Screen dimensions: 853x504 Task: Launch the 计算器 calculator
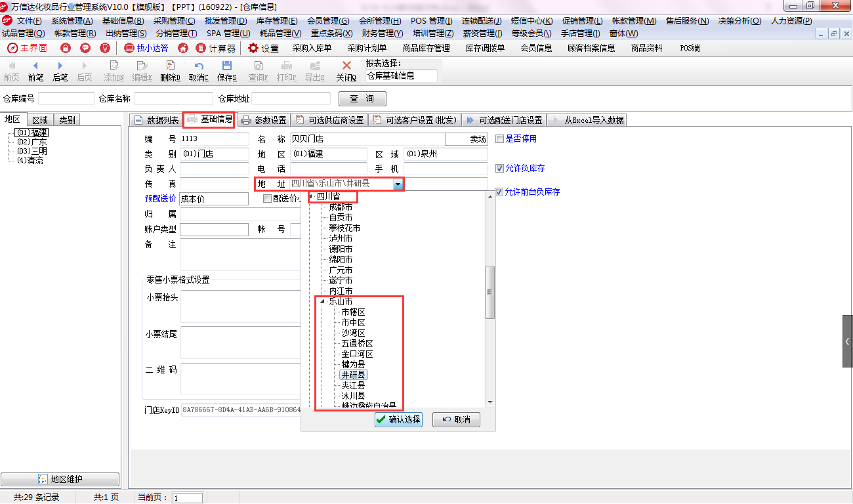(x=216, y=48)
